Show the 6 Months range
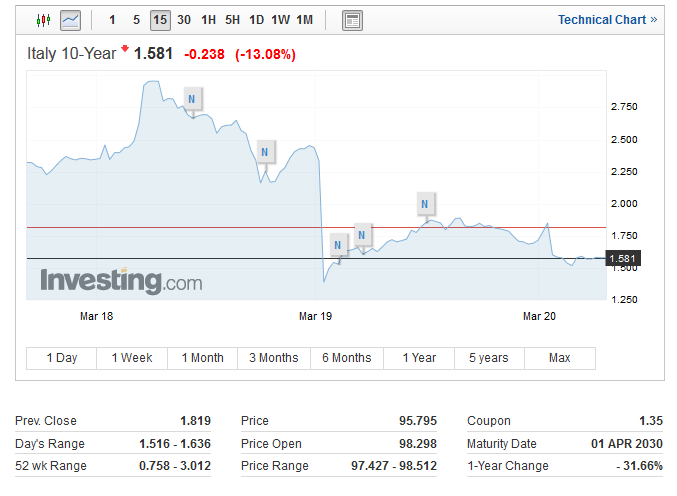 tap(347, 358)
